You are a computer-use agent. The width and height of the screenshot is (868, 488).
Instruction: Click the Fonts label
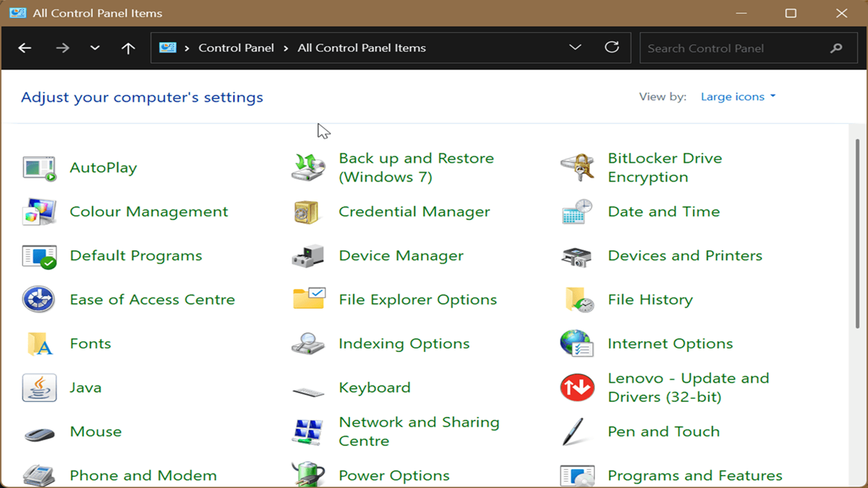pos(90,343)
